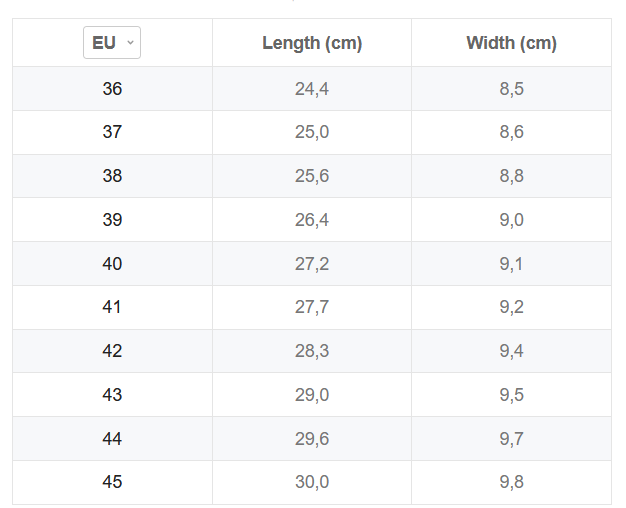Image resolution: width=626 pixels, height=508 pixels.
Task: Click EU size 40 cell
Action: pyautogui.click(x=112, y=264)
